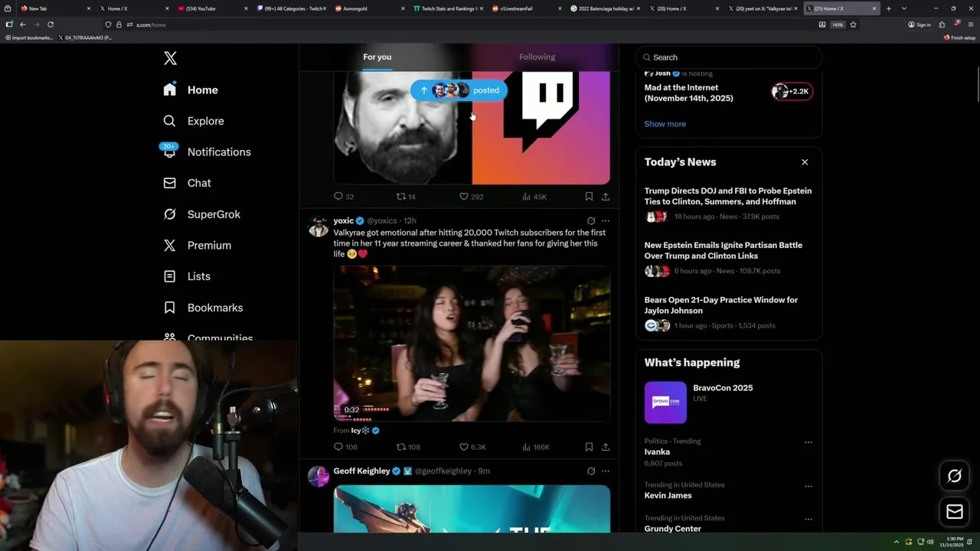Switch to the All Categories Twitch tab
The height and width of the screenshot is (551, 980).
pyautogui.click(x=291, y=8)
